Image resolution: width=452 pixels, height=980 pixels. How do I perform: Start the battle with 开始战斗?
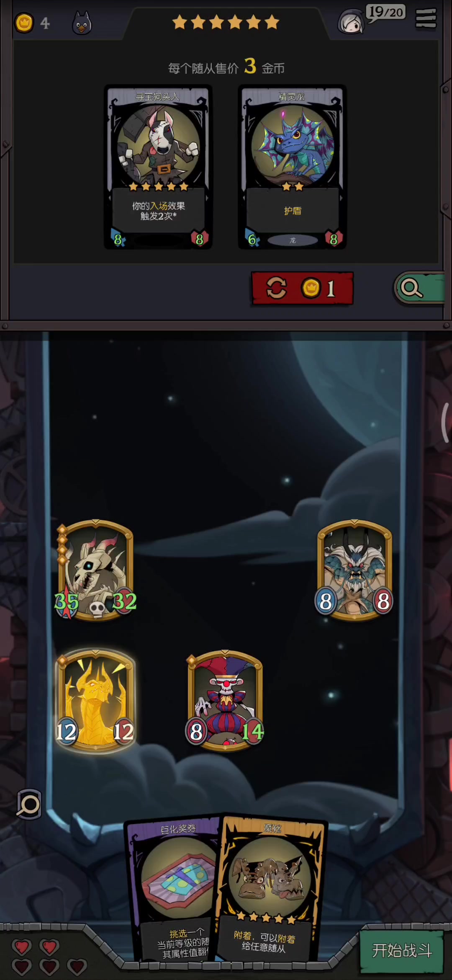pos(402,951)
